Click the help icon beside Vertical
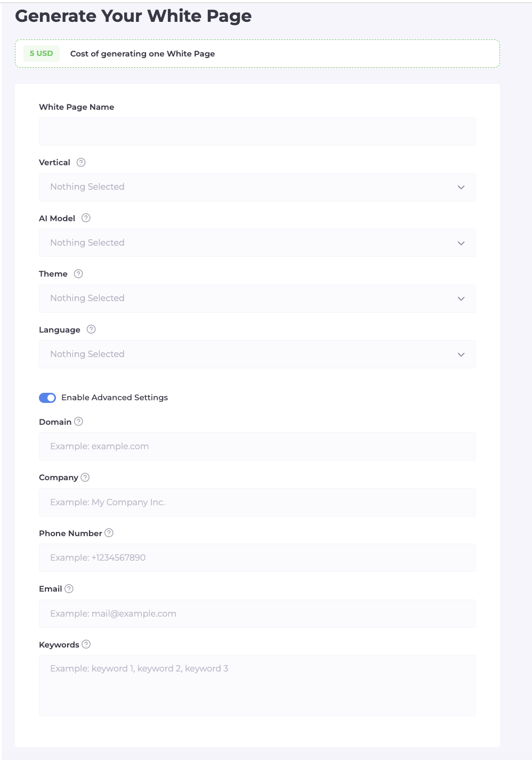This screenshot has height=760, width=532. [x=81, y=163]
